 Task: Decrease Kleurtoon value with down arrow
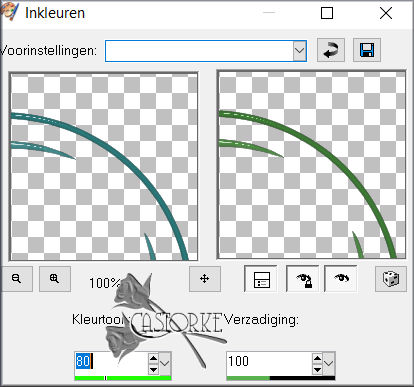[x=153, y=369]
